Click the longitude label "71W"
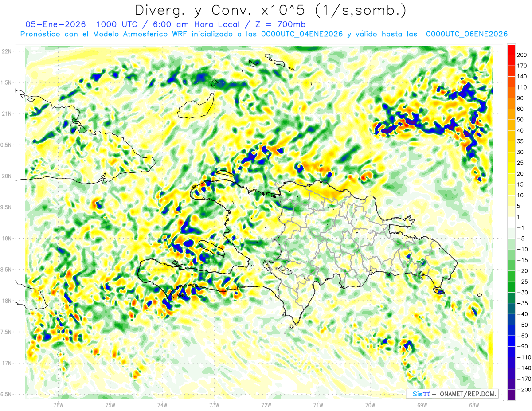Image resolution: width=532 pixels, height=411 pixels. (x=318, y=405)
